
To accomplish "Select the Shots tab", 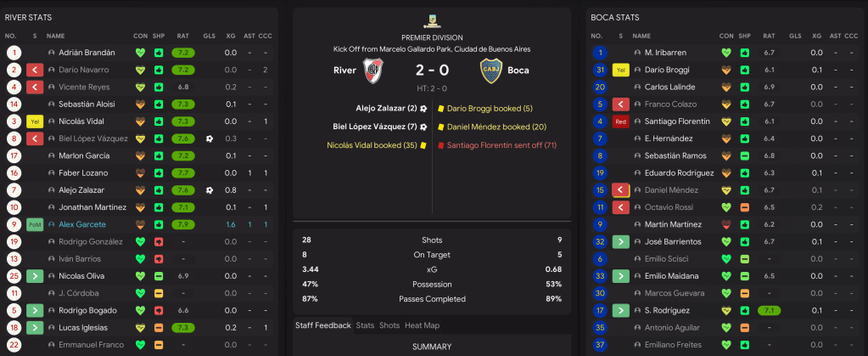I will pyautogui.click(x=389, y=325).
